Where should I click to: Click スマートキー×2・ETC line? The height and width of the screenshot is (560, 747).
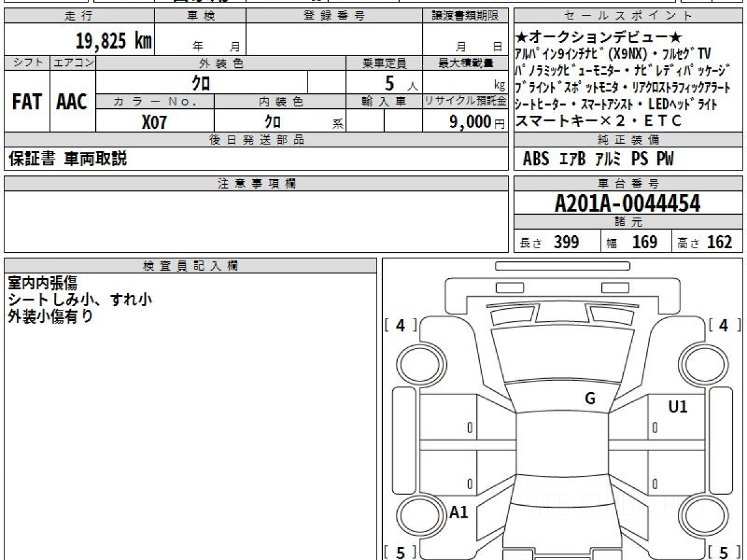pyautogui.click(x=599, y=121)
